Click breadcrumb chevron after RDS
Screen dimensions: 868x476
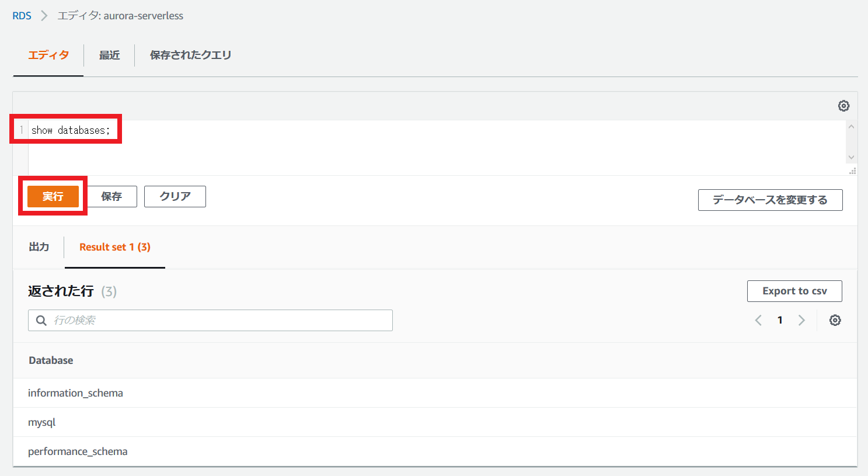point(44,16)
